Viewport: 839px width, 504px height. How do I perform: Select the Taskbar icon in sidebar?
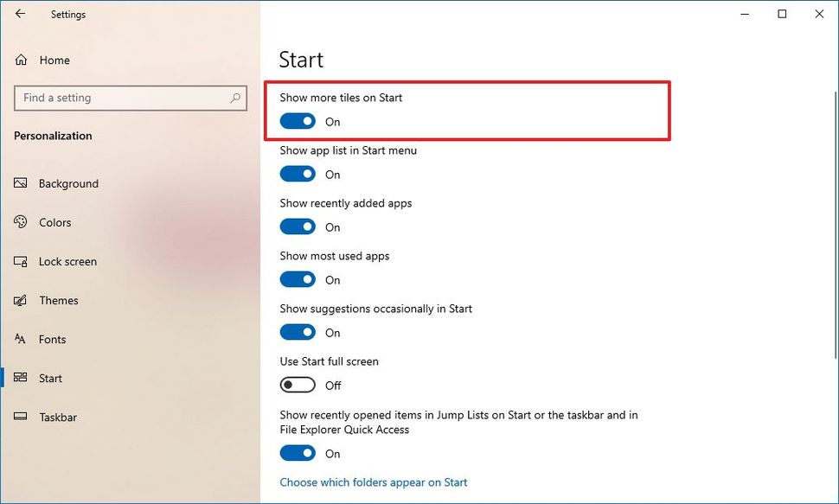tap(21, 417)
